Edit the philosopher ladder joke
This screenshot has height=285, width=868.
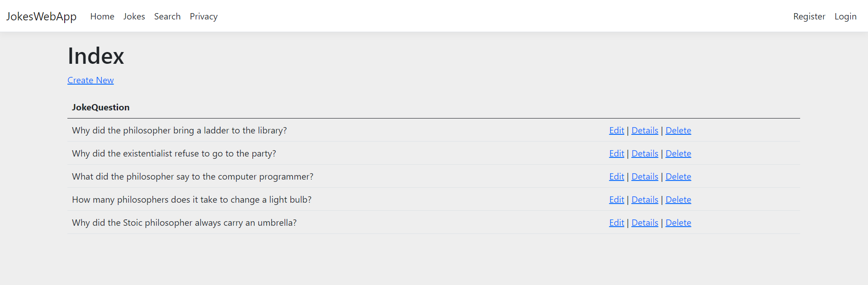coord(616,130)
